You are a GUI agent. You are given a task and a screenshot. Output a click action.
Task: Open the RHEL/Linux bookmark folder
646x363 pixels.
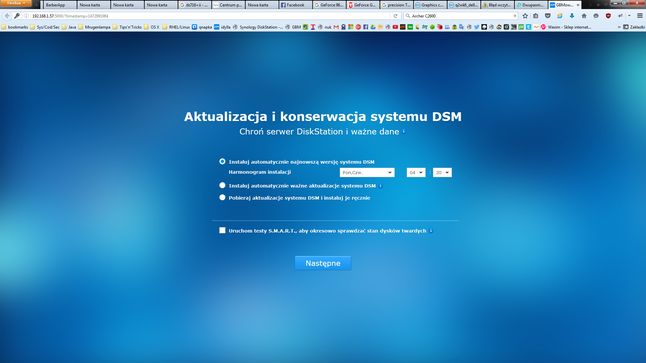tap(176, 27)
